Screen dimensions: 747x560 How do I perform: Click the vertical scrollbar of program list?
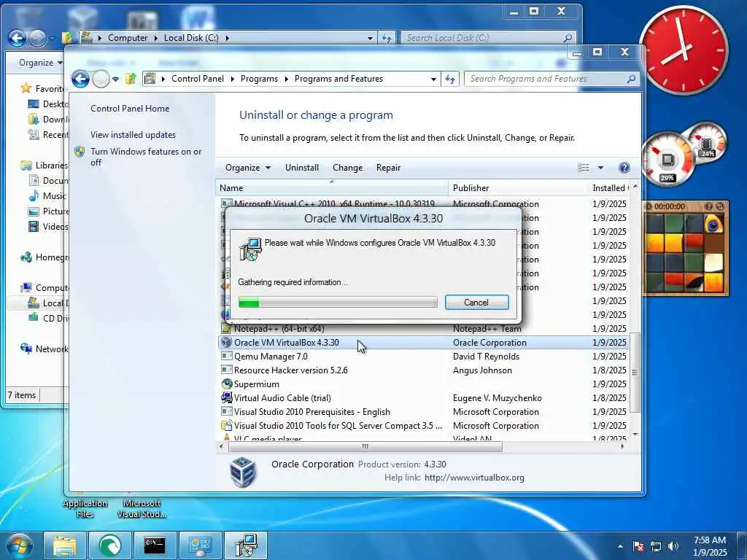click(x=635, y=372)
